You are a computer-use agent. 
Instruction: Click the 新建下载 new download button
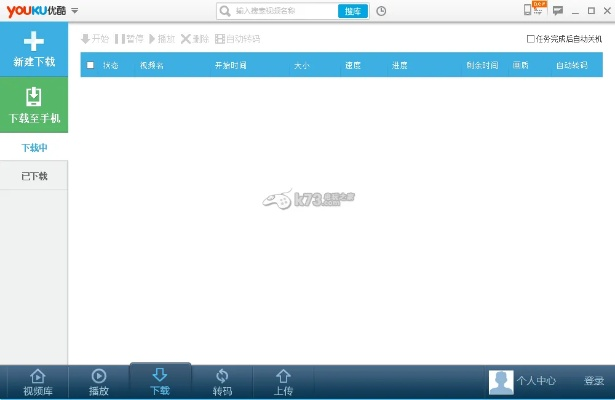(x=34, y=49)
